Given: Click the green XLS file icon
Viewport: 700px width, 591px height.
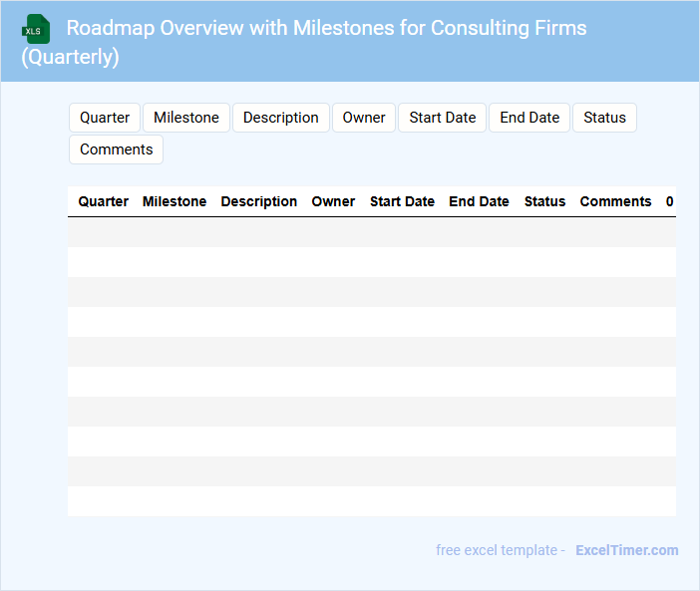Looking at the screenshot, I should (35, 29).
